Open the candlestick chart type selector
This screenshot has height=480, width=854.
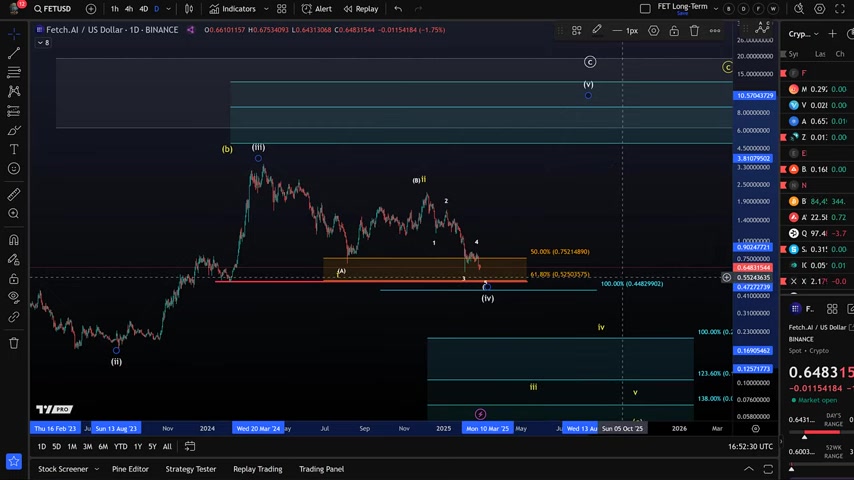[189, 9]
